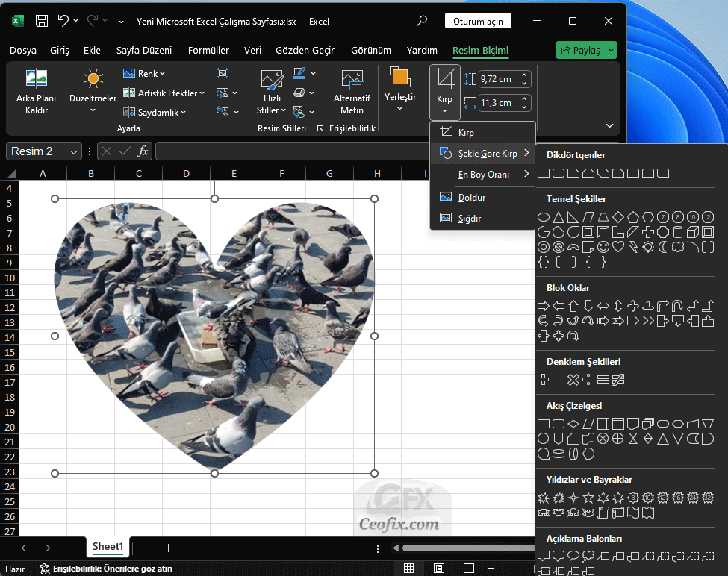This screenshot has width=728, height=576.
Task: Select the heart-cropped pigeon picture
Action: click(x=214, y=336)
